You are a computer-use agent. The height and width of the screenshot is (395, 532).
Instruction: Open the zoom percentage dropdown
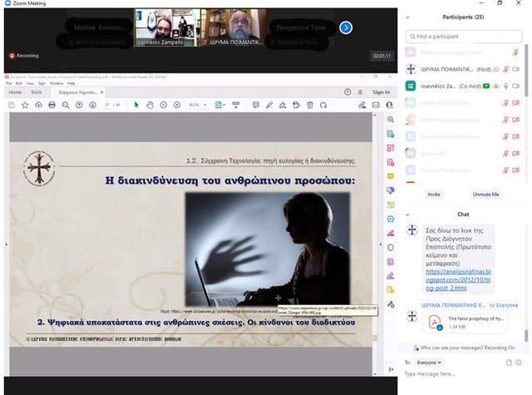tap(204, 105)
